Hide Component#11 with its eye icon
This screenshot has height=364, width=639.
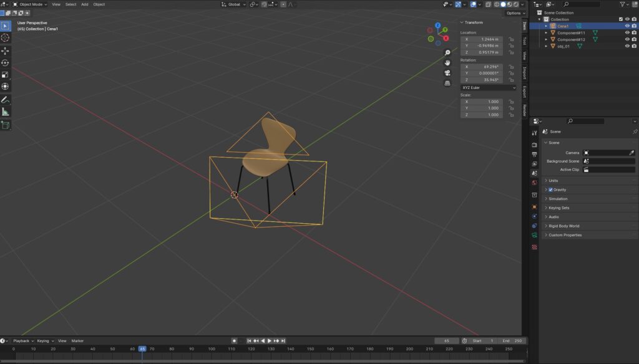[x=627, y=32]
